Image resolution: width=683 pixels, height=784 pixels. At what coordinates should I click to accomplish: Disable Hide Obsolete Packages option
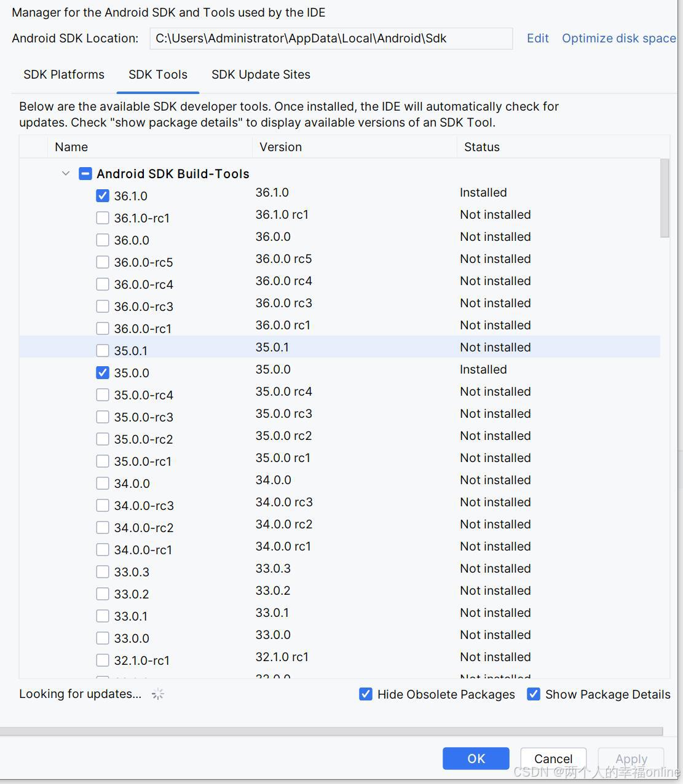pos(366,694)
